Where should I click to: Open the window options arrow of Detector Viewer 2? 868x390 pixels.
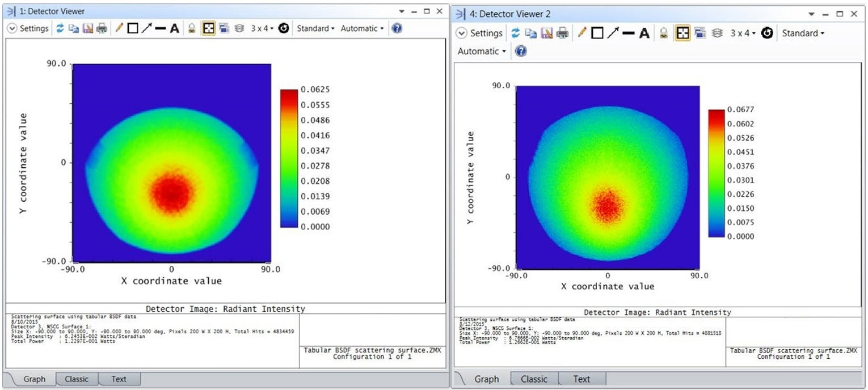pyautogui.click(x=811, y=14)
